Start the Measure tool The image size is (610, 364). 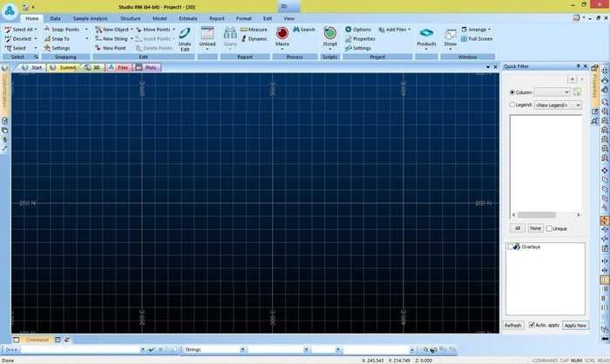pos(254,30)
